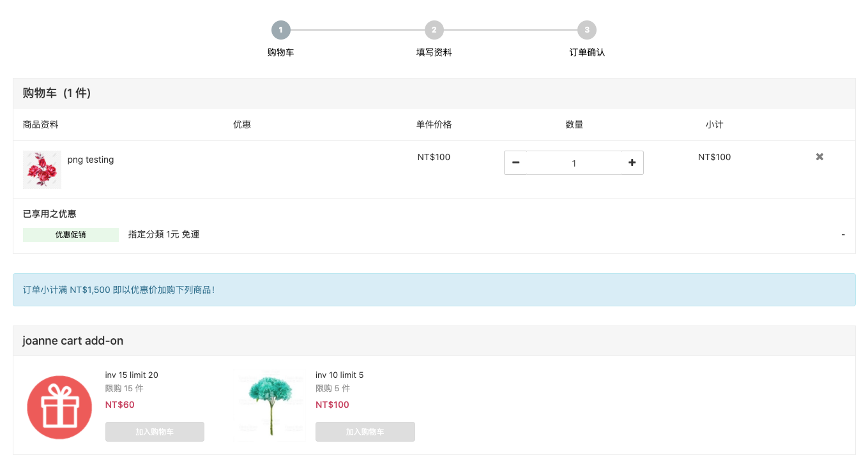This screenshot has width=868, height=471.
Task: Click the 优惠促销 green promotion tag
Action: click(70, 235)
